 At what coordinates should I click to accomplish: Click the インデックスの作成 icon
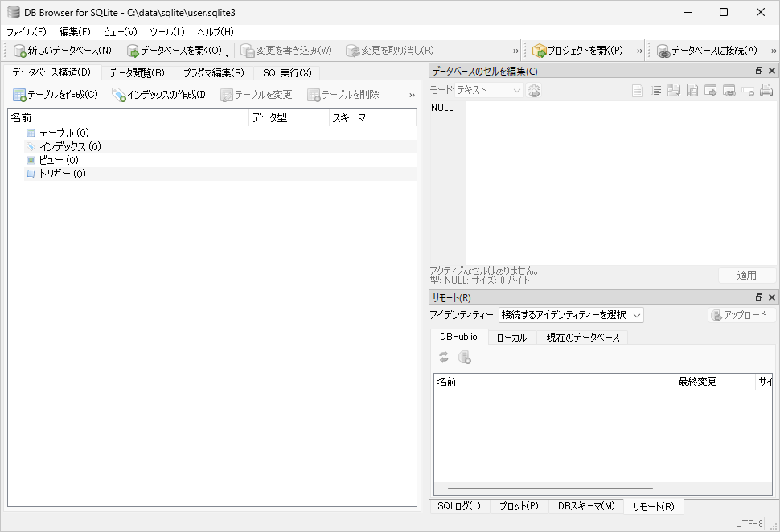click(x=119, y=95)
